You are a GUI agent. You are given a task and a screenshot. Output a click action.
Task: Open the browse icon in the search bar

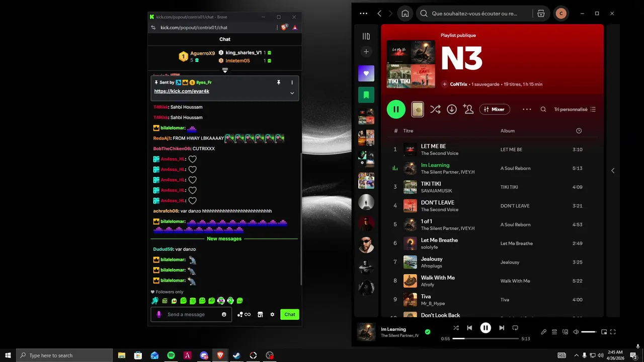tap(541, 14)
